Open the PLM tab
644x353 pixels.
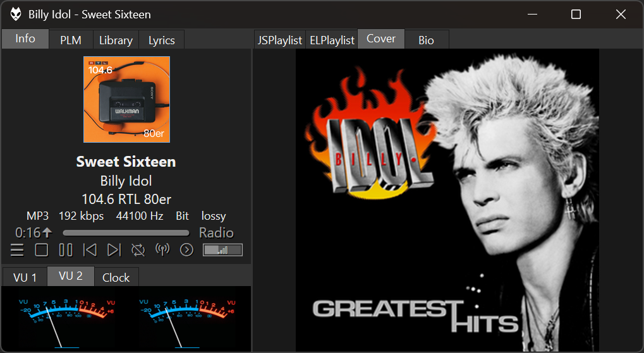[71, 40]
